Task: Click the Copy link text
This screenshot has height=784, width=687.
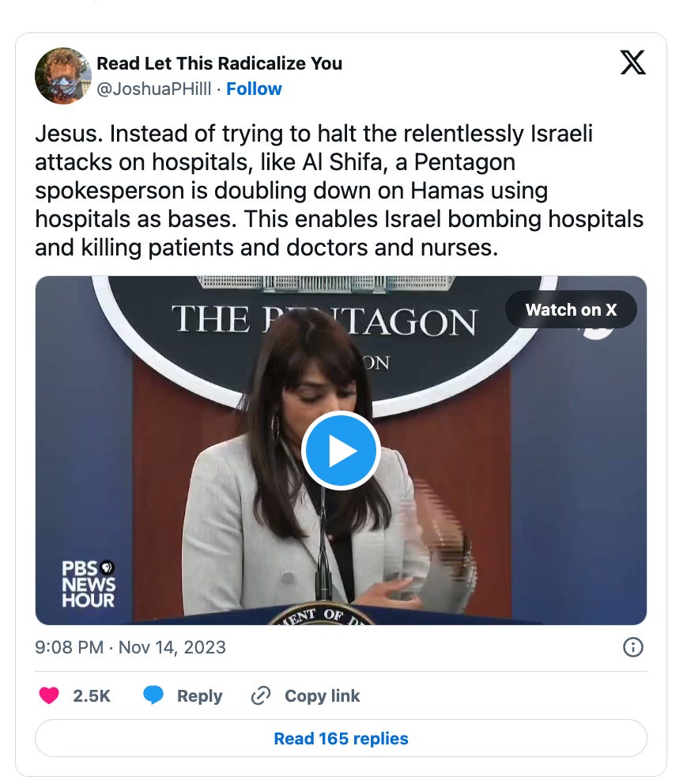Action: tap(323, 695)
